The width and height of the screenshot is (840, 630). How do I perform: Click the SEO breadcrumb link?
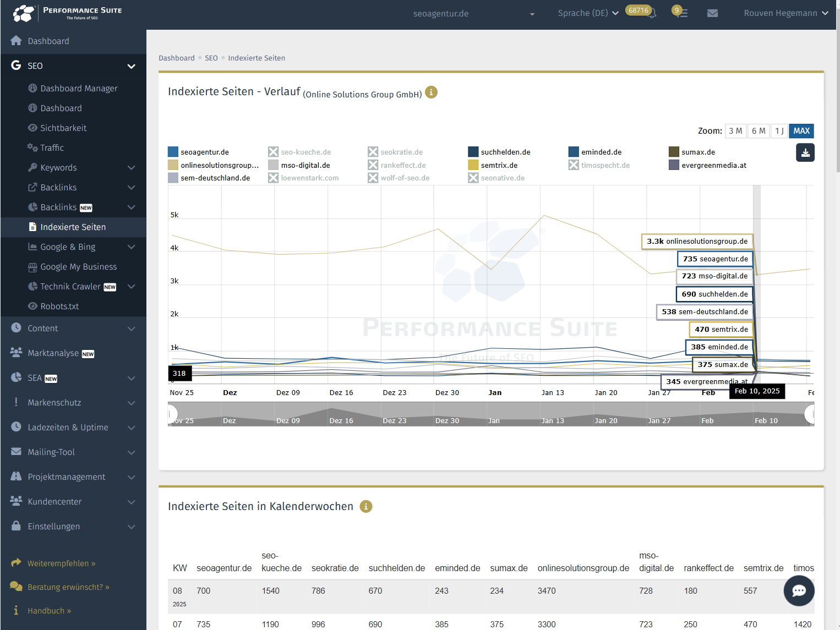click(211, 58)
